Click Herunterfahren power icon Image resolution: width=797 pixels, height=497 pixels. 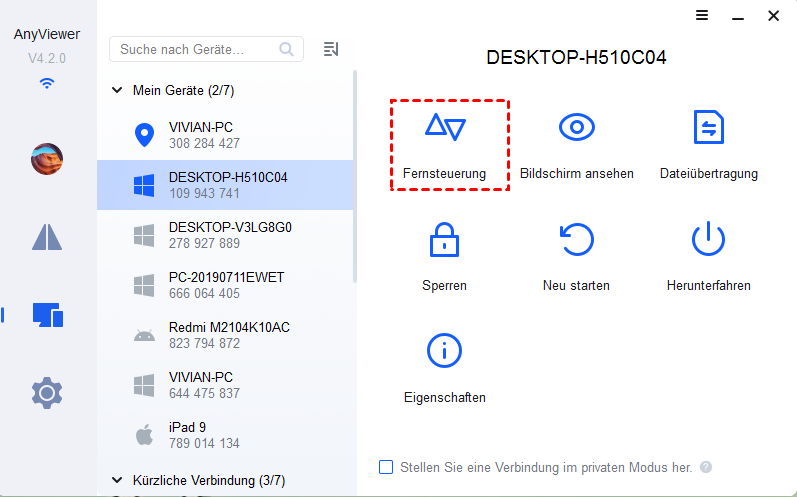[x=708, y=238]
